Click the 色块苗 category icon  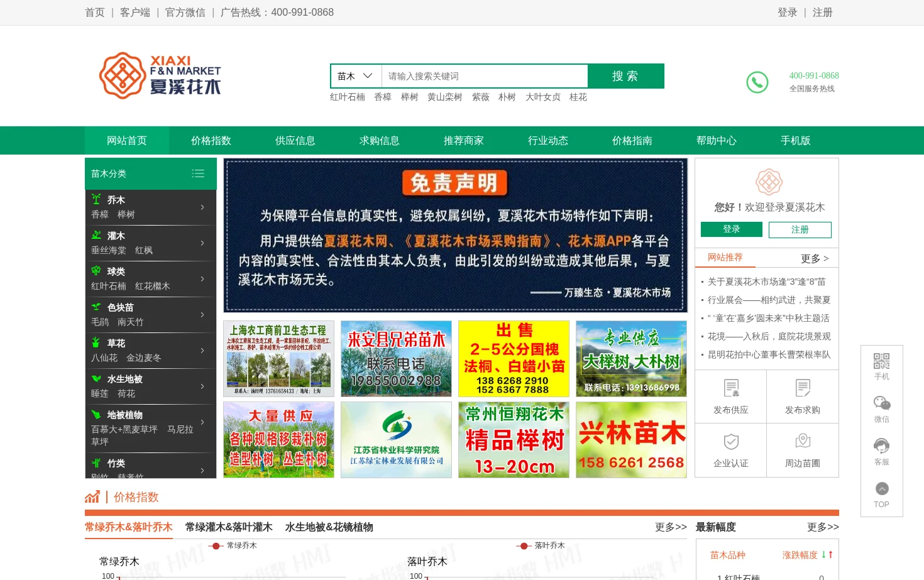click(x=96, y=307)
